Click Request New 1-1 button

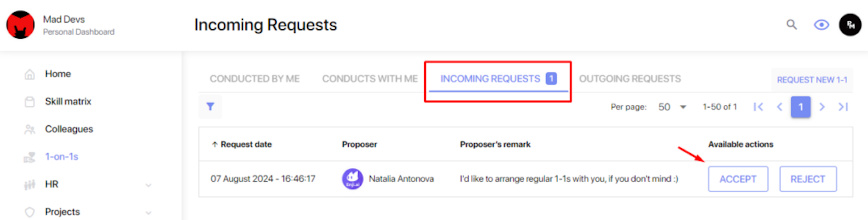tap(812, 80)
